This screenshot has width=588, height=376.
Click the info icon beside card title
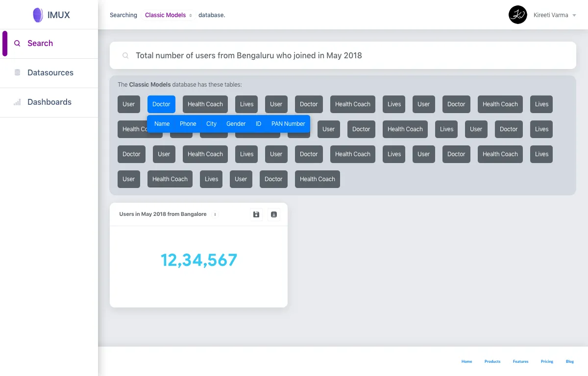(x=215, y=214)
